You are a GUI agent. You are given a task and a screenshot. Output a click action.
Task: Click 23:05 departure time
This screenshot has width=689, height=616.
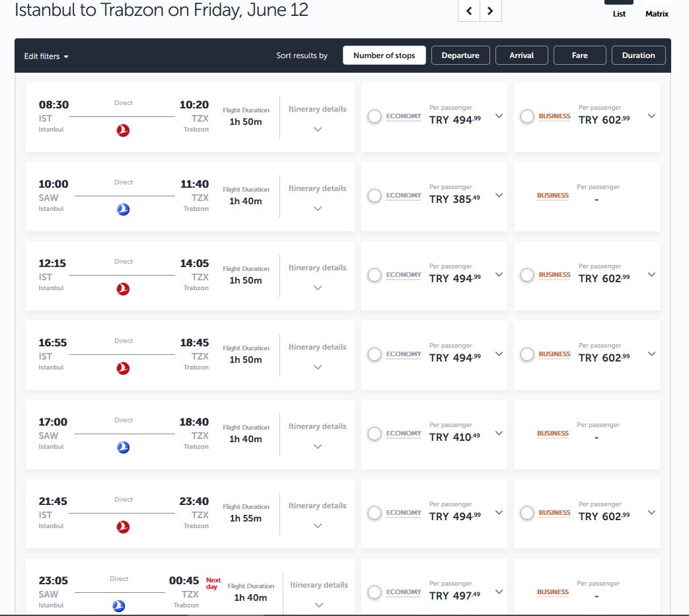[53, 580]
